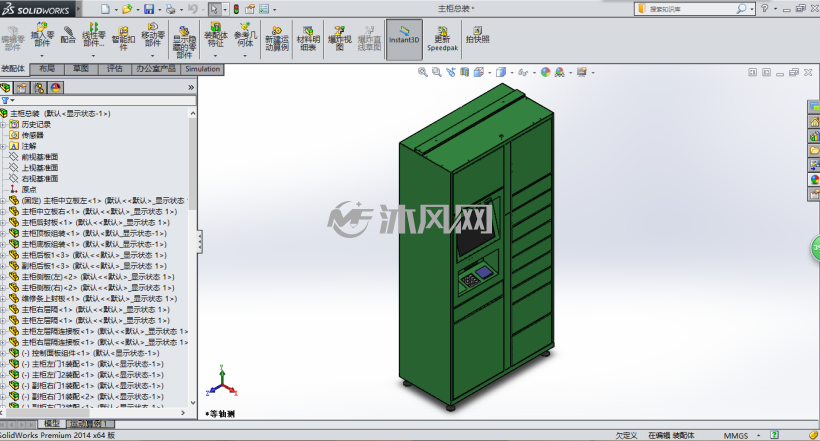Click the Open file folder icon
Image resolution: width=820 pixels, height=441 pixels.
[x=127, y=9]
